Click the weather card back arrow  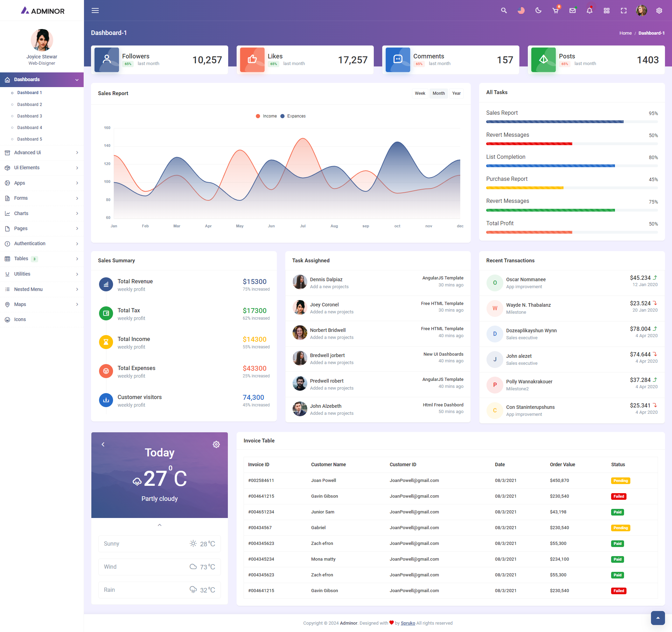[103, 444]
